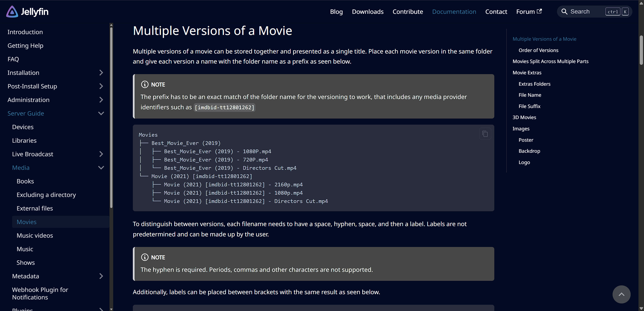Open Getting Help in the sidebar
644x311 pixels.
[x=25, y=45]
